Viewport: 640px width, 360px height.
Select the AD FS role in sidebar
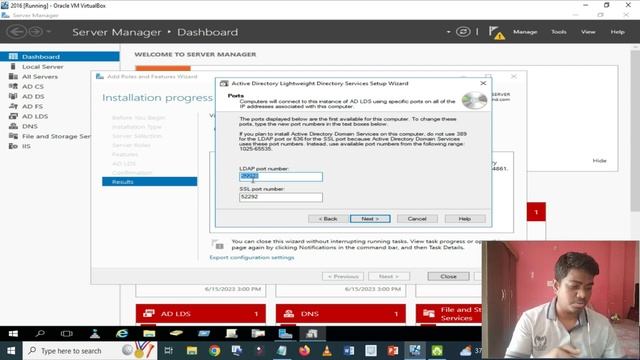(x=32, y=106)
